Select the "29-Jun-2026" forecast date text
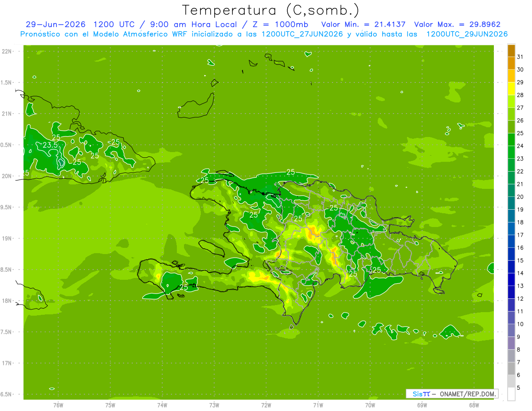The image size is (532, 411). [x=55, y=24]
